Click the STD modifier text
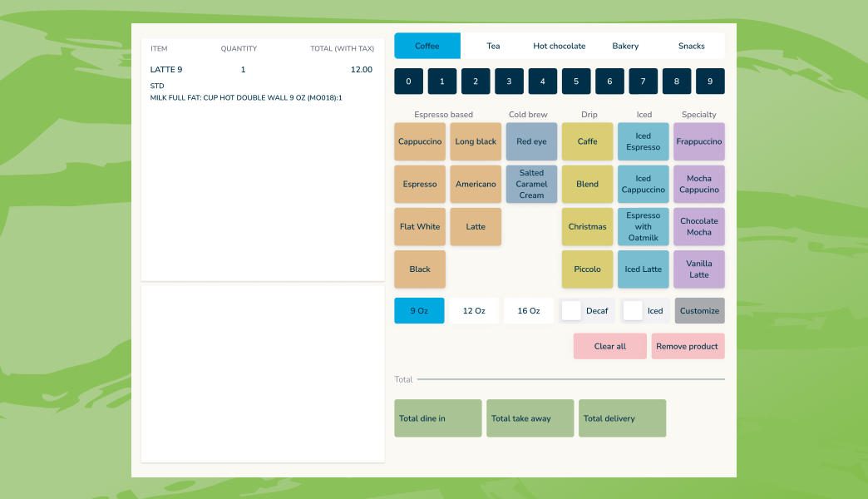Viewport: 868px width, 499px height. pos(157,86)
